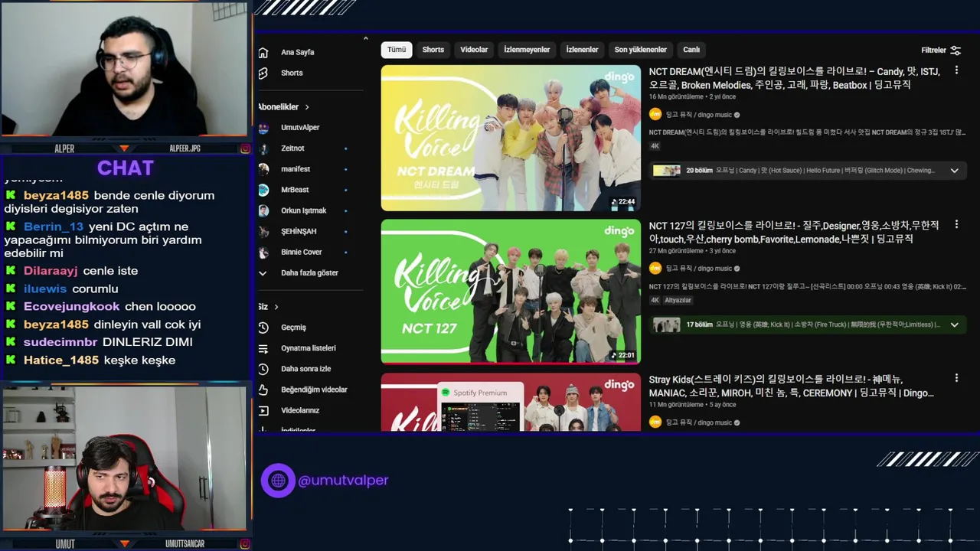Open the Videolarınız icon

point(263,410)
